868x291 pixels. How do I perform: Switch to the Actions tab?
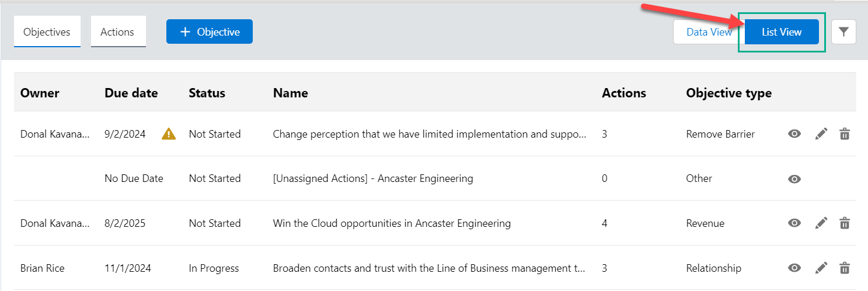click(x=117, y=32)
